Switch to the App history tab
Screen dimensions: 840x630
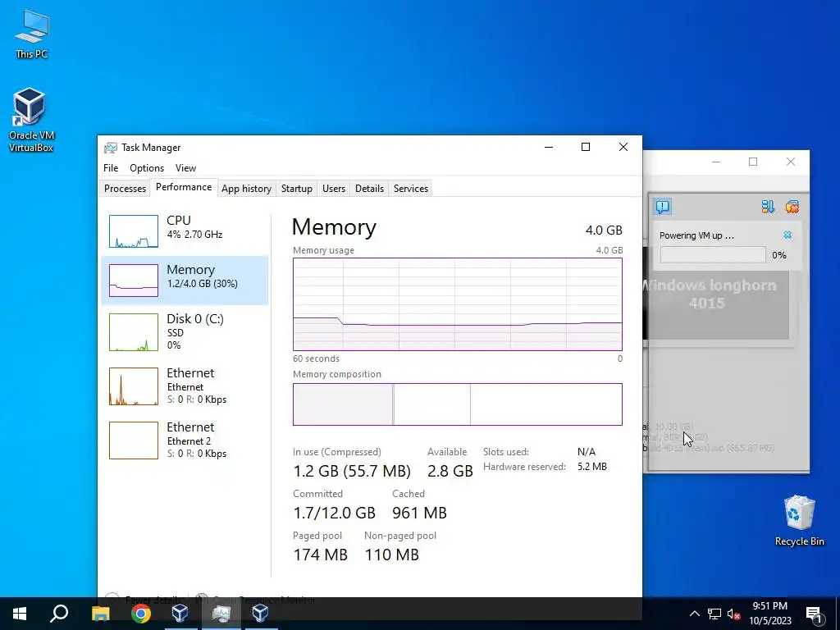pyautogui.click(x=246, y=189)
